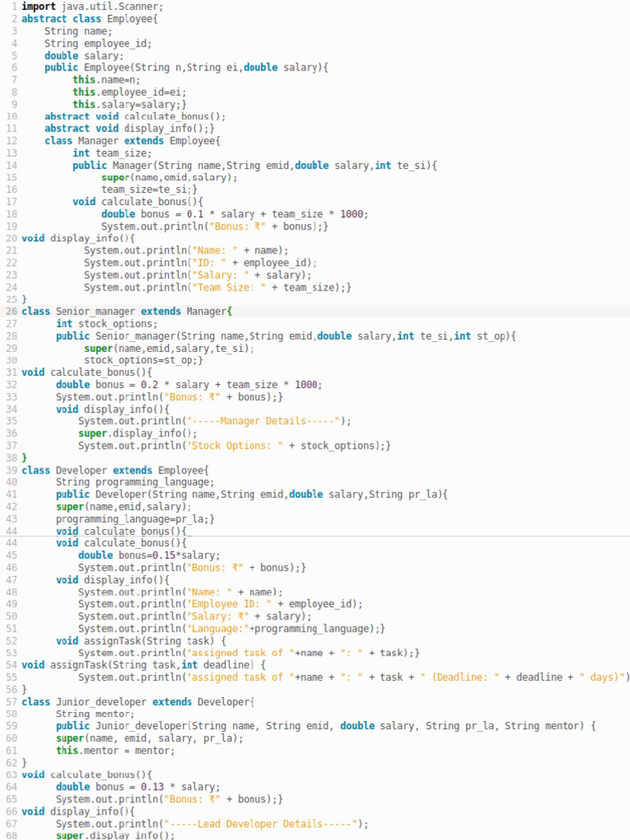Click 'int stock_options;' declaration
Image resolution: width=630 pixels, height=840 pixels.
tap(107, 323)
